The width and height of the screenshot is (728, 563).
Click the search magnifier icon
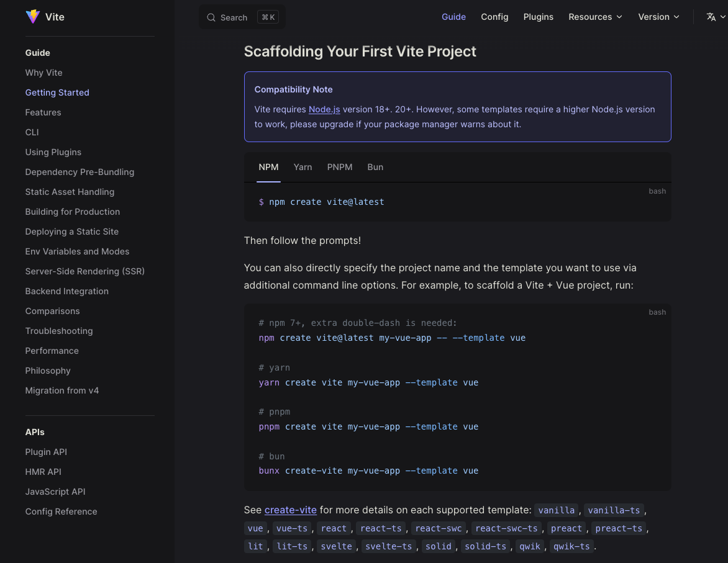(211, 17)
